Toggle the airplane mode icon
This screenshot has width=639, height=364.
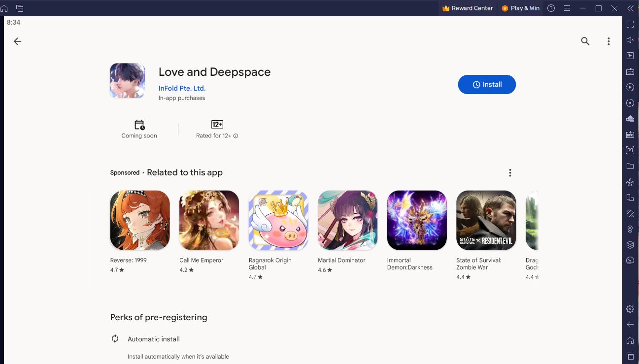(630, 182)
